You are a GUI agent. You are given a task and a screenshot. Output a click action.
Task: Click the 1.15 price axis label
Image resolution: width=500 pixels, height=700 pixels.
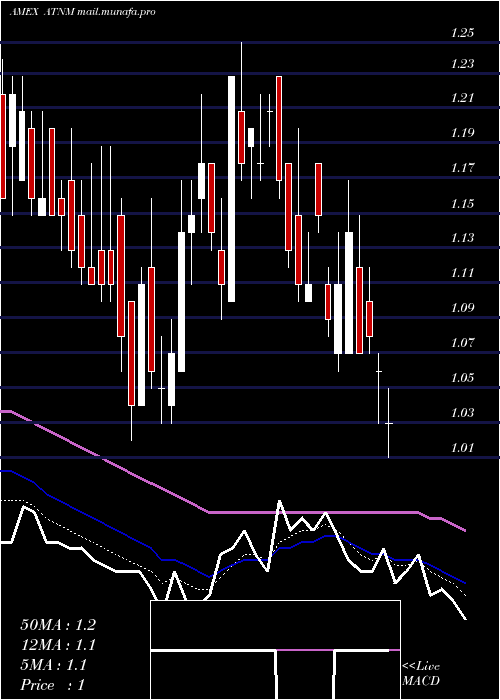click(462, 204)
